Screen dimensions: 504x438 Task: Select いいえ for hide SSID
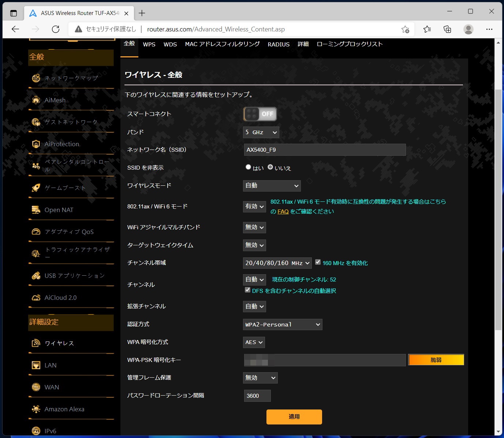pyautogui.click(x=270, y=167)
